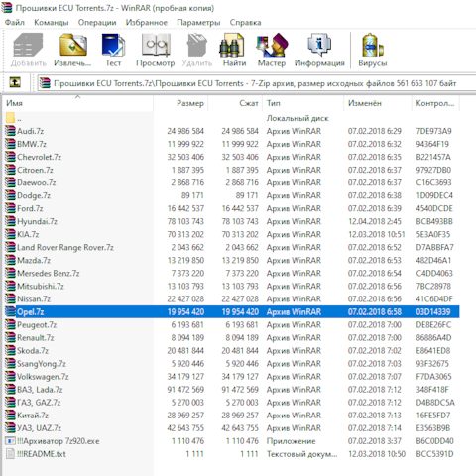Image resolution: width=476 pixels, height=476 pixels.
Task: Select the Renault.7z file name
Action: (x=36, y=337)
